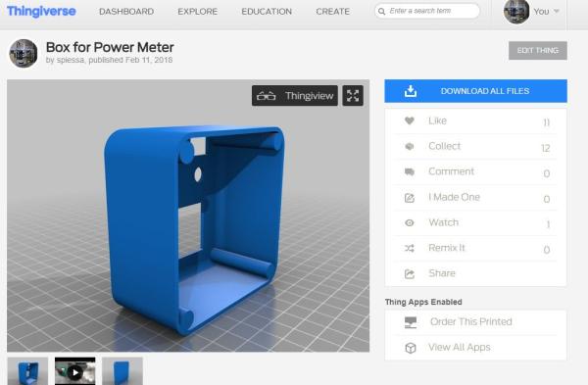The width and height of the screenshot is (588, 385).
Task: Launch Thingiview 3D viewer
Action: point(295,96)
